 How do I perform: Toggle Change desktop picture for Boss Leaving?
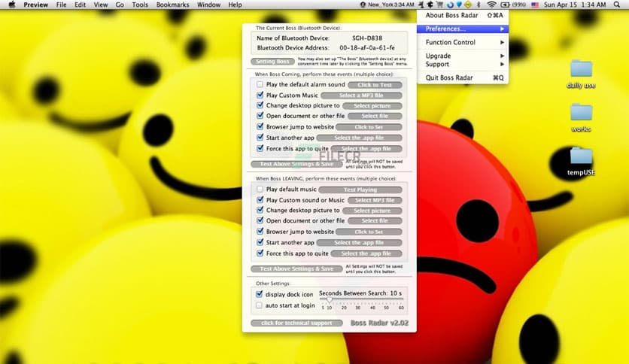(x=260, y=210)
